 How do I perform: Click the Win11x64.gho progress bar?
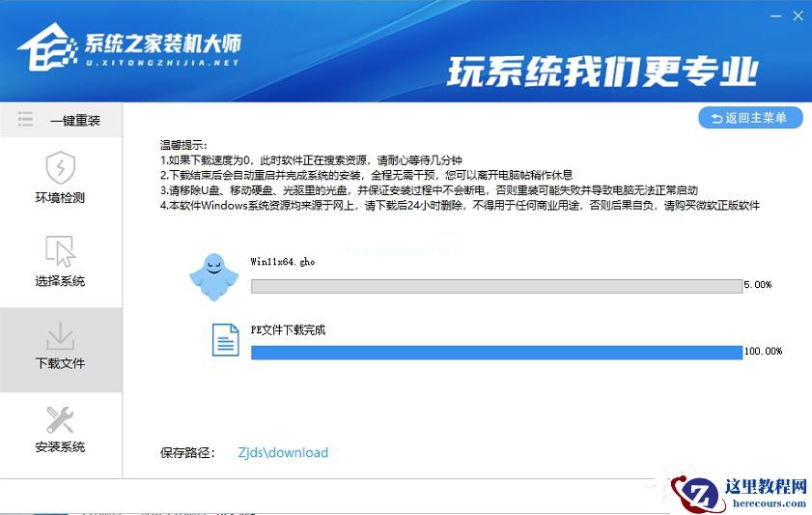(x=496, y=286)
